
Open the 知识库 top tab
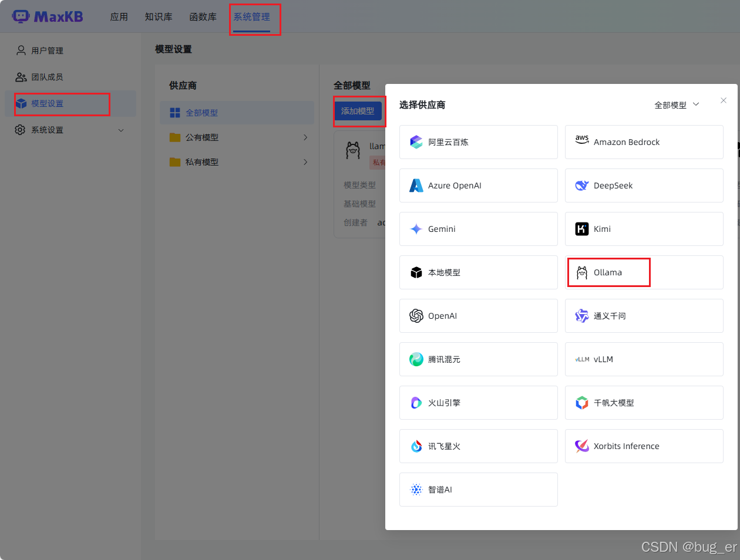pos(159,17)
